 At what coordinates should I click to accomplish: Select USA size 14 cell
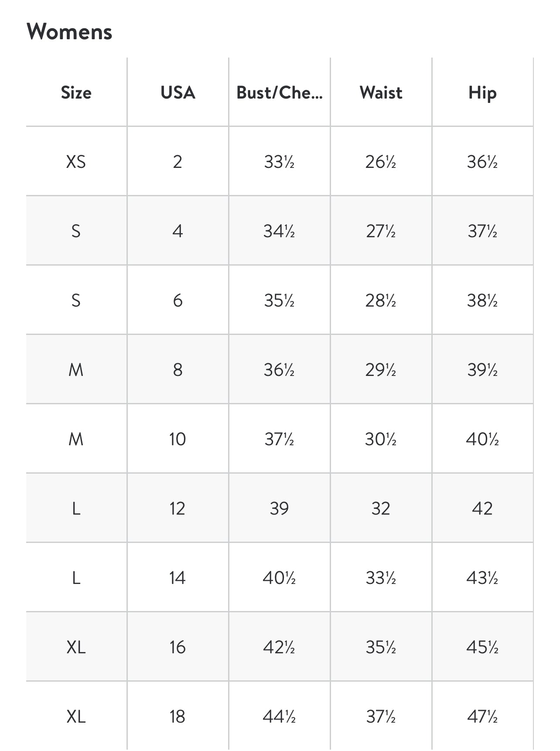pyautogui.click(x=178, y=578)
